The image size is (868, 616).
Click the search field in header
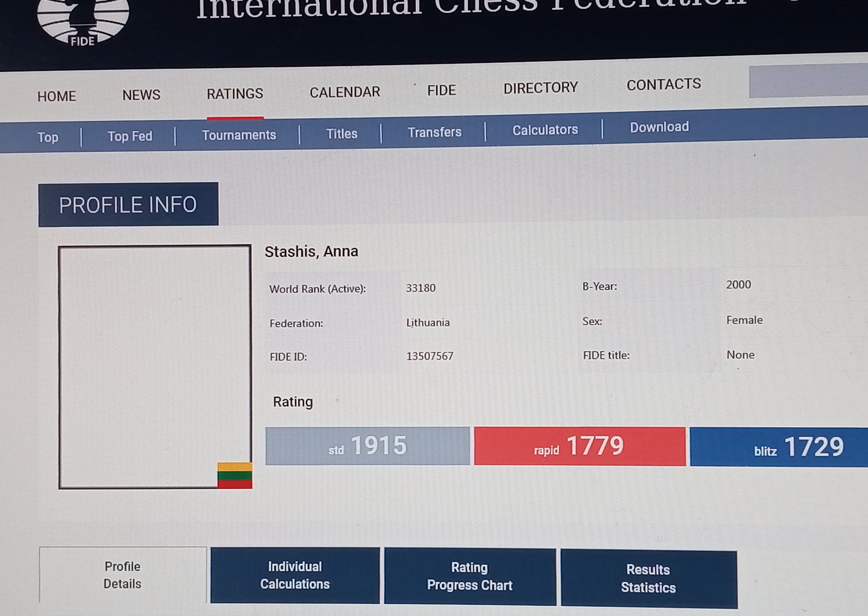point(808,81)
